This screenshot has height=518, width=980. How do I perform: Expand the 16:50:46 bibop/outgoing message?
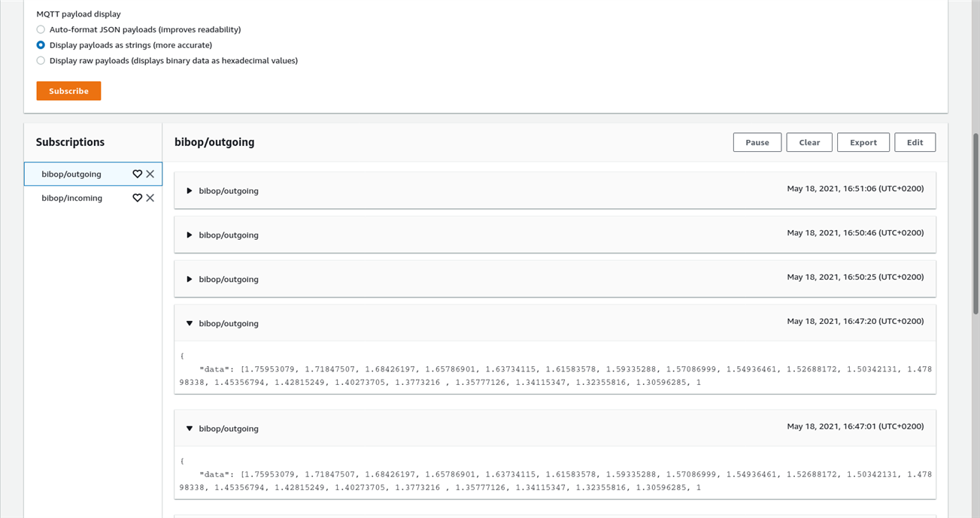(190, 235)
